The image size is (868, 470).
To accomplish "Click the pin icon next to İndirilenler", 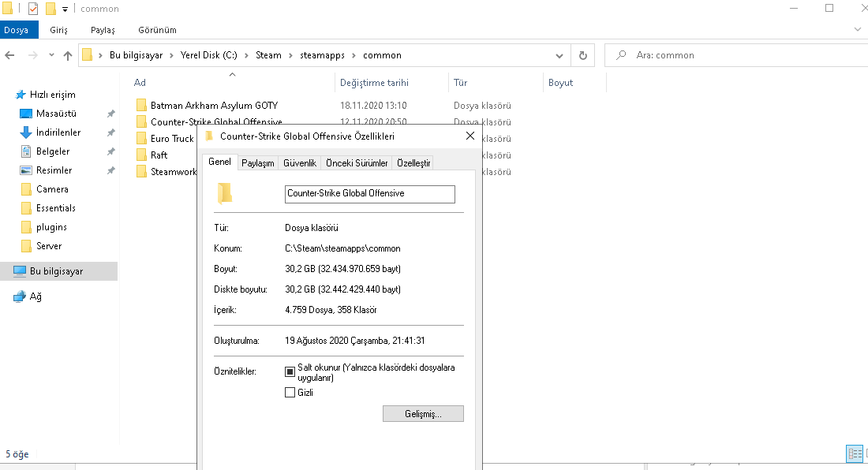I will 110,132.
